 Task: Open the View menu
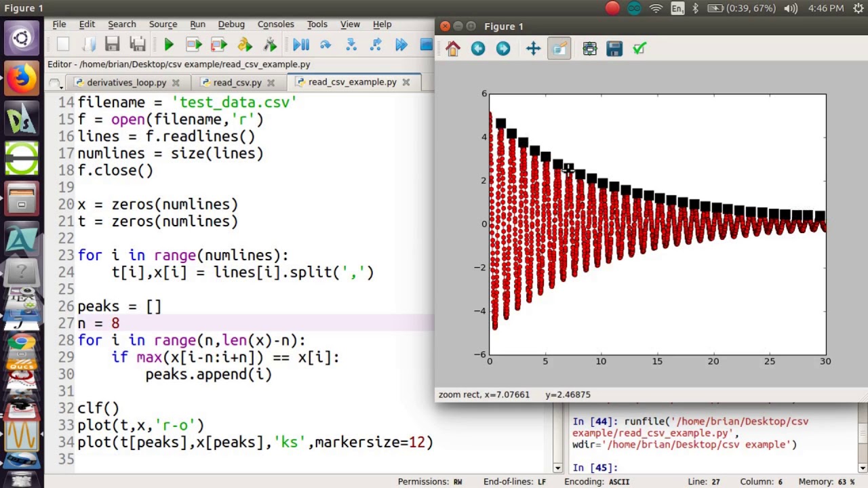350,24
